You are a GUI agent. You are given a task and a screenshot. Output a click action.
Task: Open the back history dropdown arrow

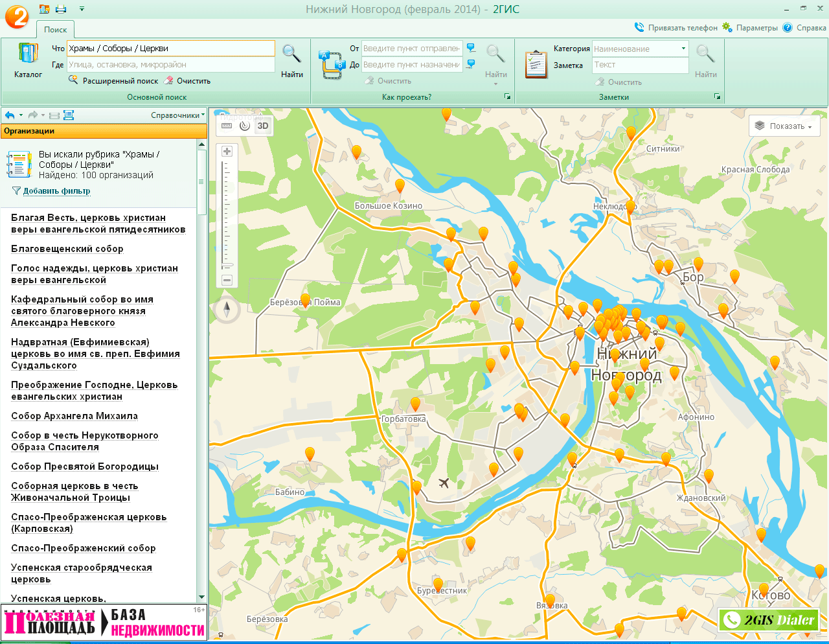[x=21, y=115]
